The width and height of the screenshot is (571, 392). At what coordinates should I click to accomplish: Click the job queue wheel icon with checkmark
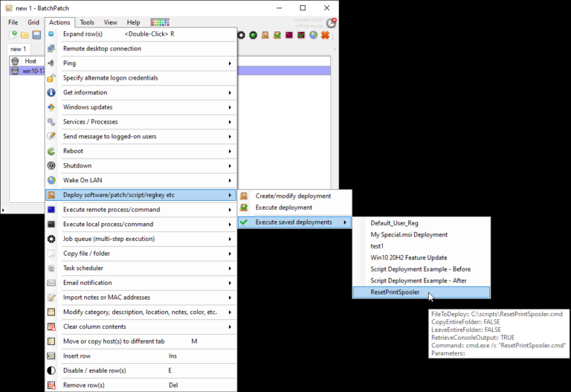253,35
